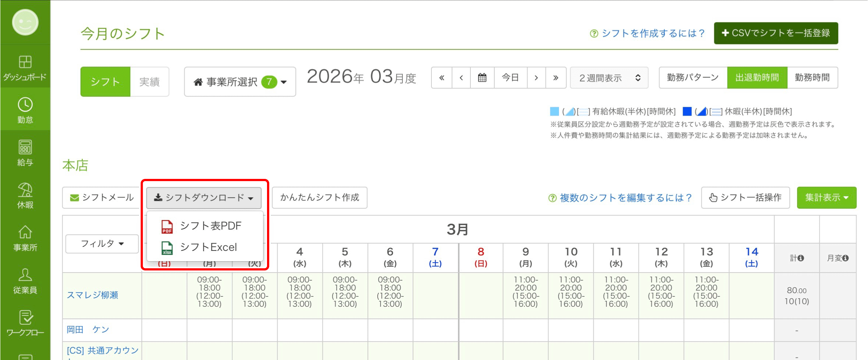Open the 2週間表示 period selector

pos(609,78)
